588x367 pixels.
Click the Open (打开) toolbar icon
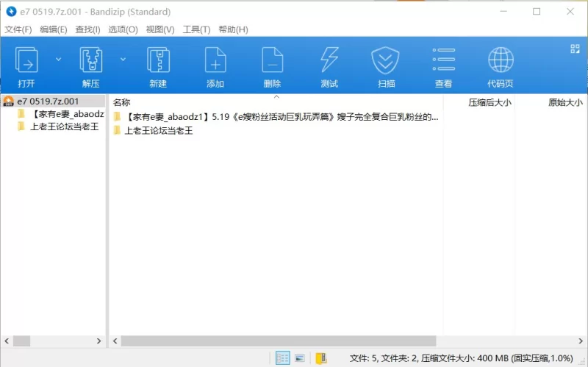click(26, 60)
